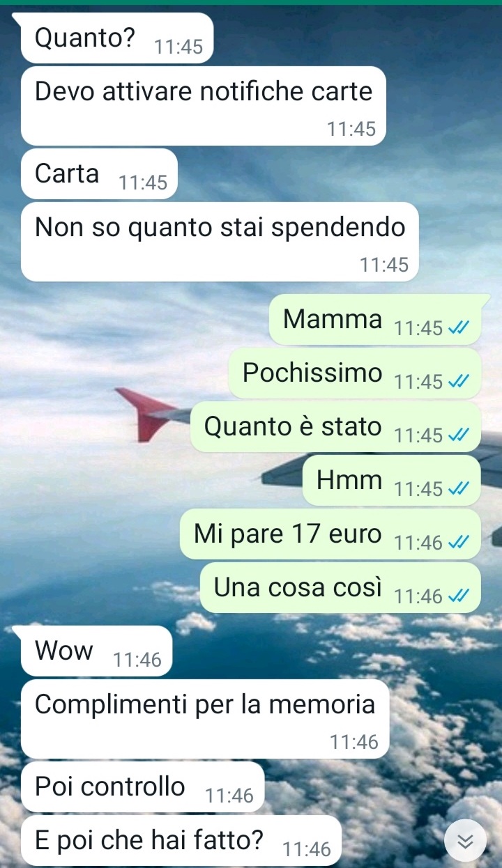The height and width of the screenshot is (868, 502).
Task: Select "Non so quanto stai spendendo" message
Action: [220, 242]
